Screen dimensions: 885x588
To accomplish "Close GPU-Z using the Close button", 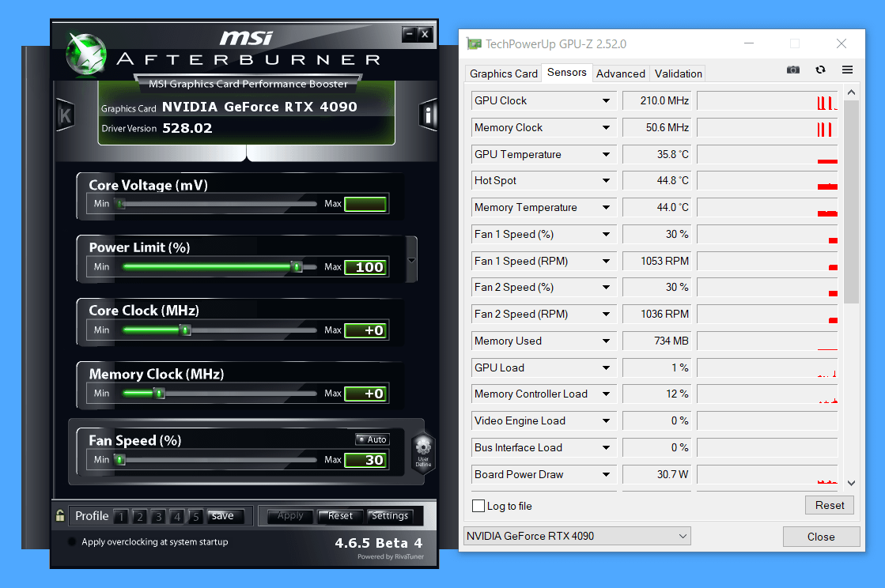I will [x=821, y=537].
